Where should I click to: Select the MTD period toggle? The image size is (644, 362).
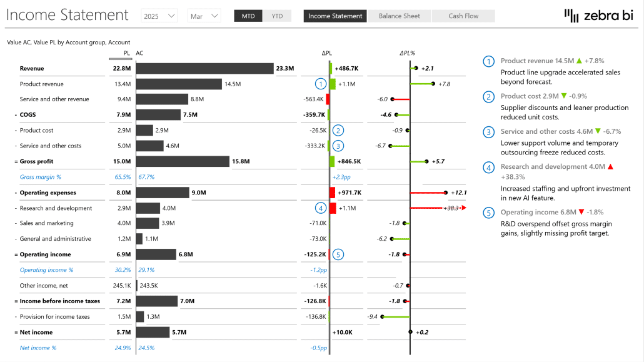click(248, 16)
